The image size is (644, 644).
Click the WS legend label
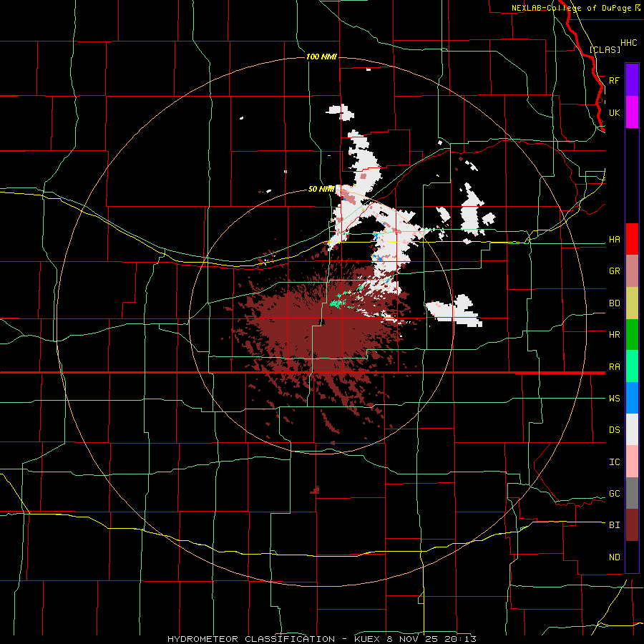(x=614, y=399)
